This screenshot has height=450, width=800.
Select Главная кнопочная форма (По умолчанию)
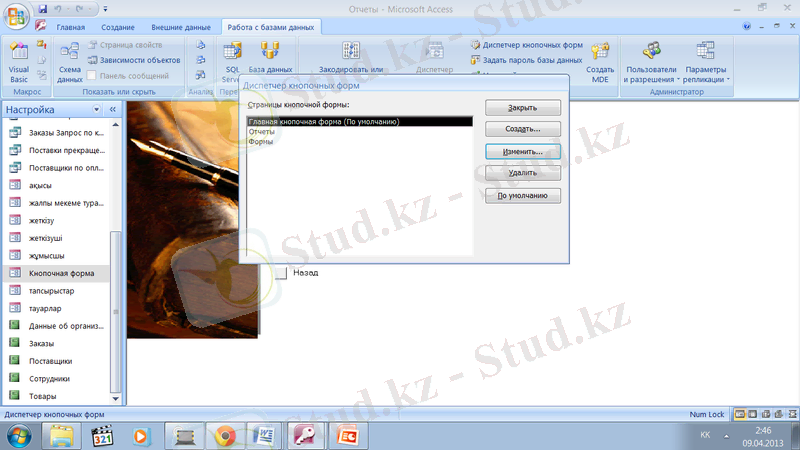(359, 121)
